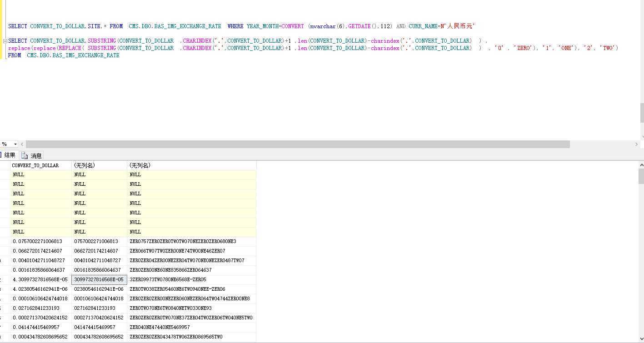Collapse the second SELECT statement outline

point(5,41)
